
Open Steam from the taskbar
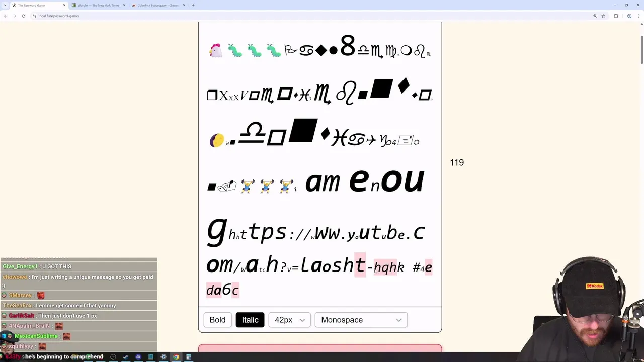click(126, 357)
